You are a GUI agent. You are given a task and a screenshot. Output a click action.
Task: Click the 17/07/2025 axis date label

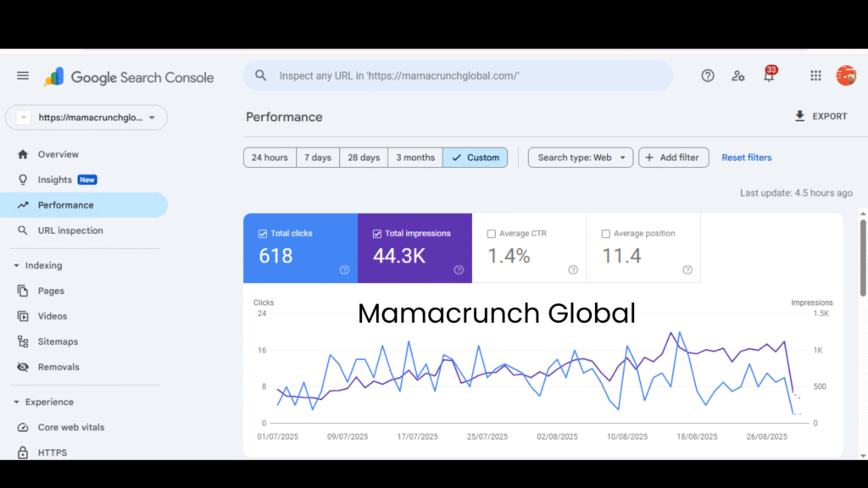[x=417, y=436]
